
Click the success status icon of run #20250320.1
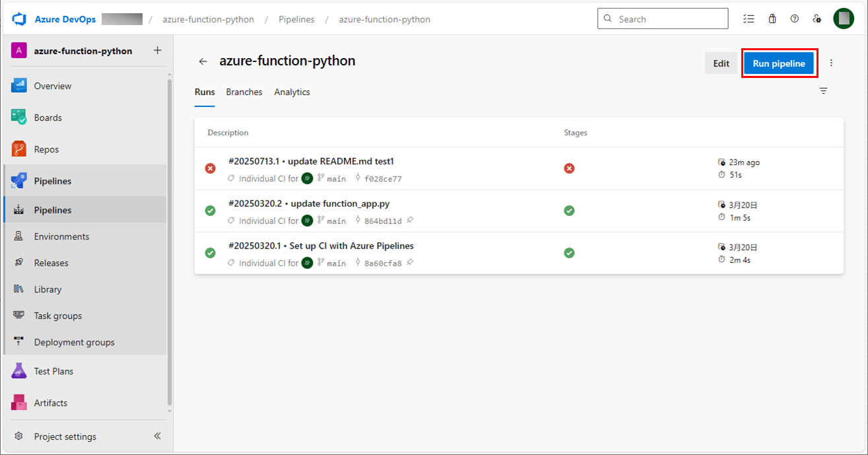[211, 253]
